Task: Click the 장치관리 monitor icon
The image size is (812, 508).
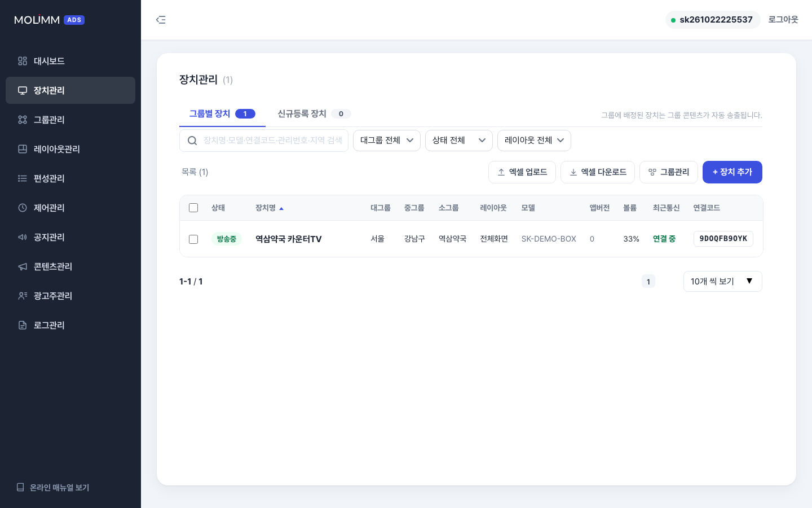Action: (23, 90)
